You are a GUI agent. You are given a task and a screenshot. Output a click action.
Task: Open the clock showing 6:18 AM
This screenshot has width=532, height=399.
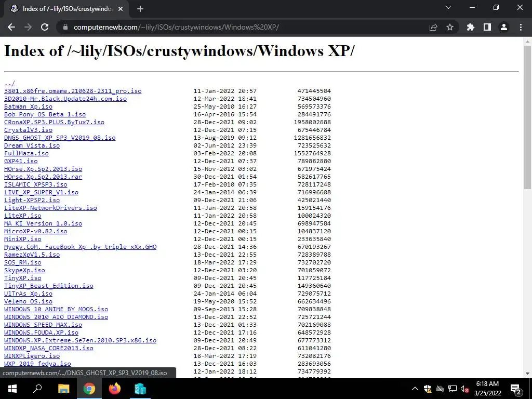pos(487,389)
